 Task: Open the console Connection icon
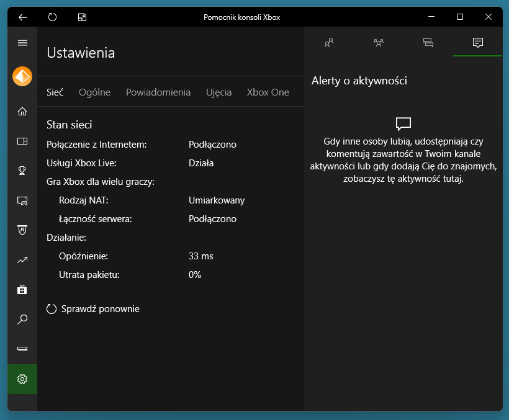pos(22,349)
